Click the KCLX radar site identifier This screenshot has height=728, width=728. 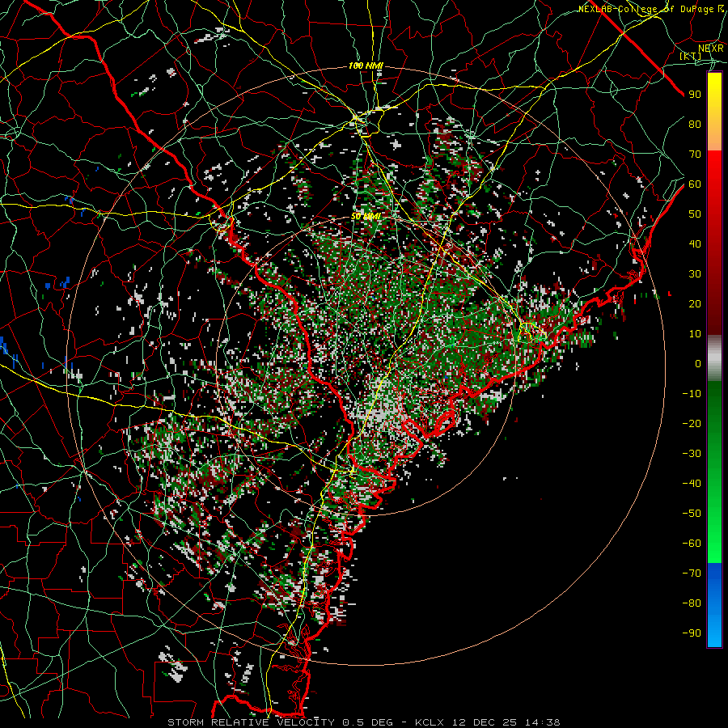430,722
